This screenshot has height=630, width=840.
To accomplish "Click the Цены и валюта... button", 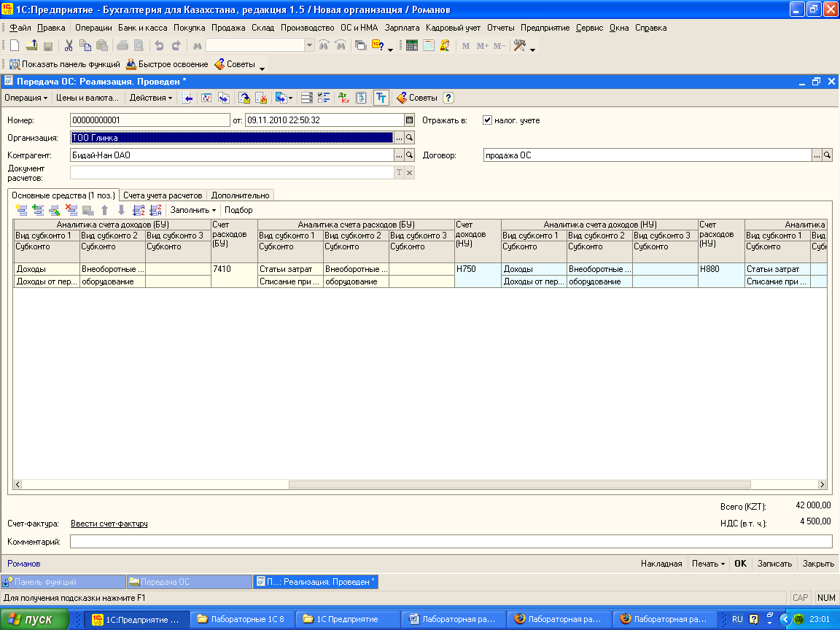I will coord(87,98).
